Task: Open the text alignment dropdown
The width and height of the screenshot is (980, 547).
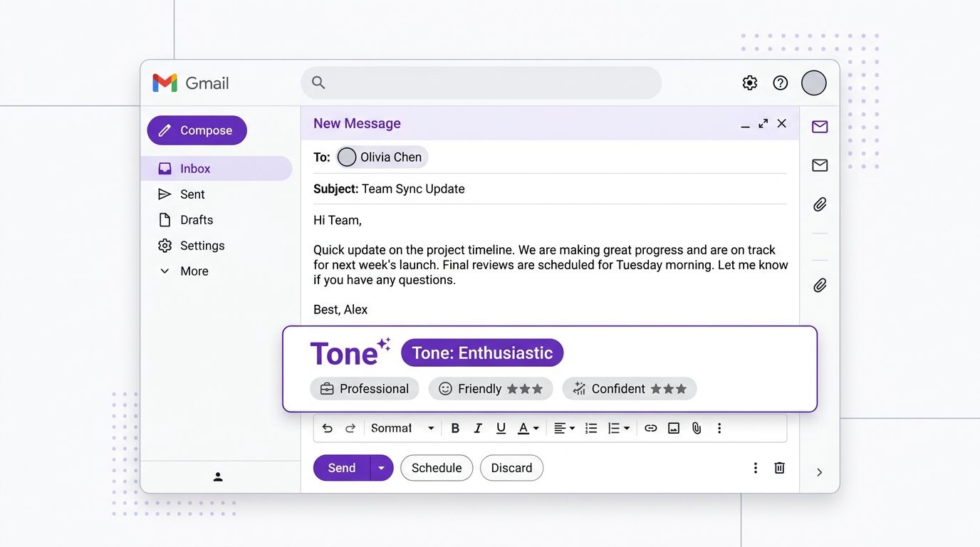Action: pos(564,428)
